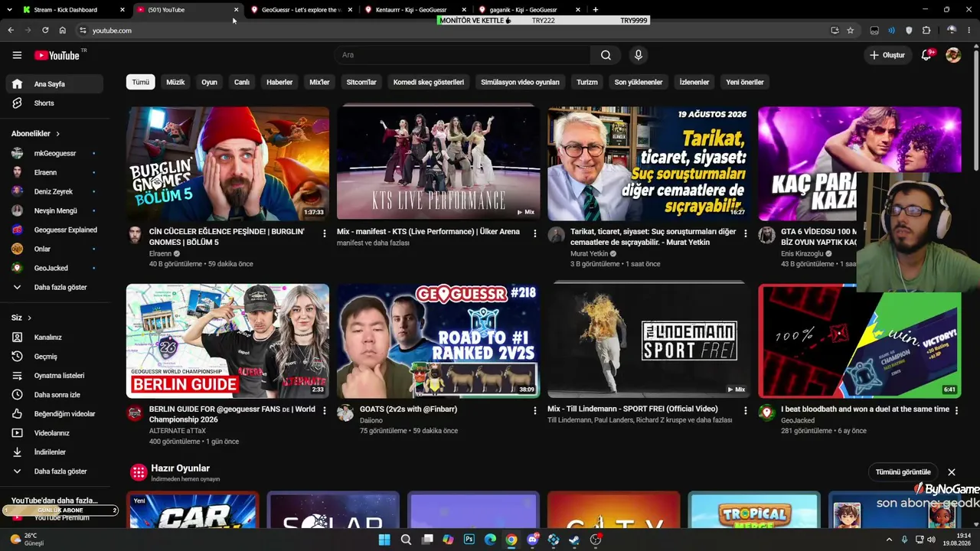Select the Tümü filter chip
Viewport: 980px width, 551px height.
pos(141,82)
